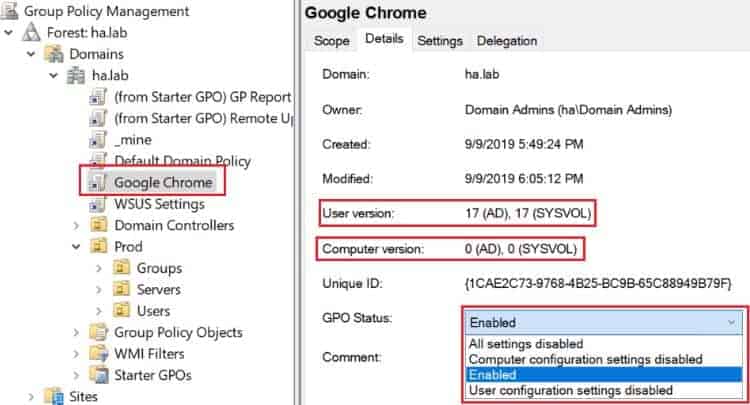Select Default Domain Policy in tree
The width and height of the screenshot is (750, 405).
click(182, 161)
